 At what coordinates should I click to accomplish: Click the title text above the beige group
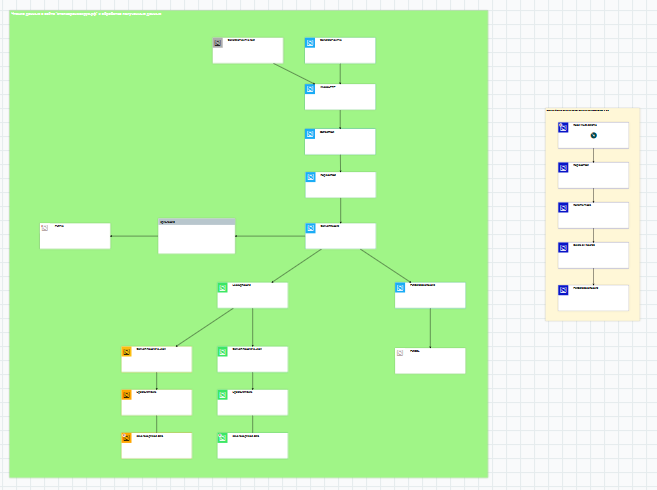[x=578, y=110]
